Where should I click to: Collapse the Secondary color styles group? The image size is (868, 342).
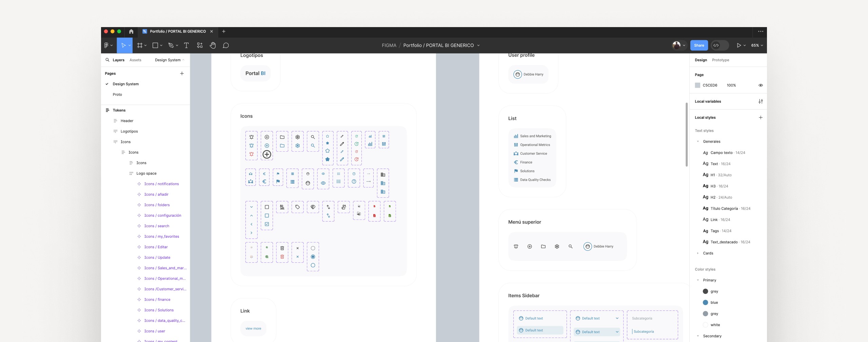click(698, 336)
